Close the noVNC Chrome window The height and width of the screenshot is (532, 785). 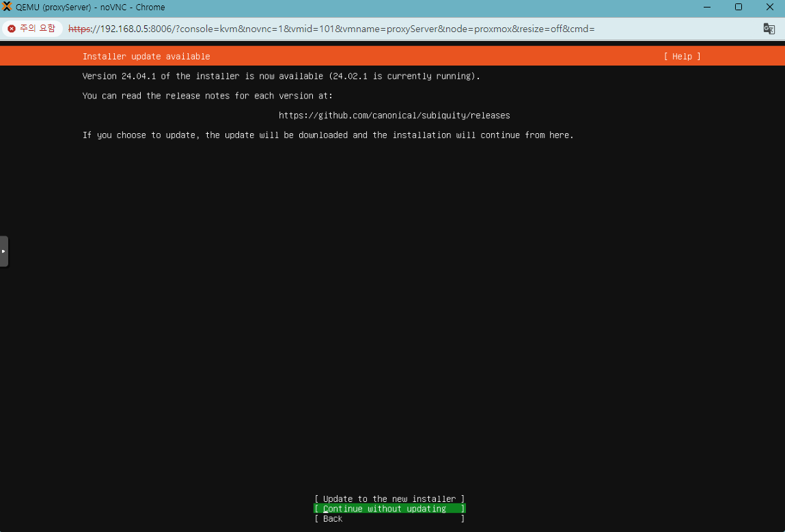[769, 7]
